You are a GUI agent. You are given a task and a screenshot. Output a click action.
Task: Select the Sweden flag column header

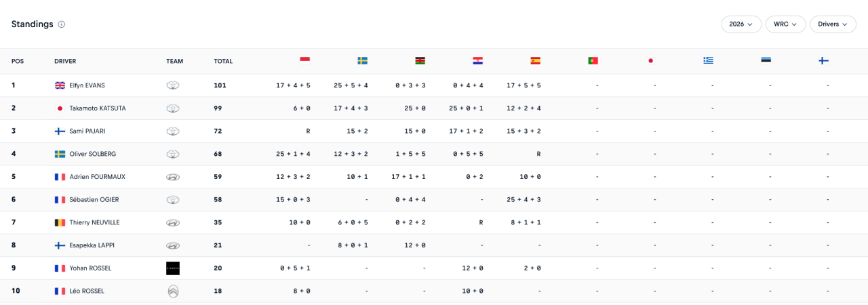pos(362,60)
